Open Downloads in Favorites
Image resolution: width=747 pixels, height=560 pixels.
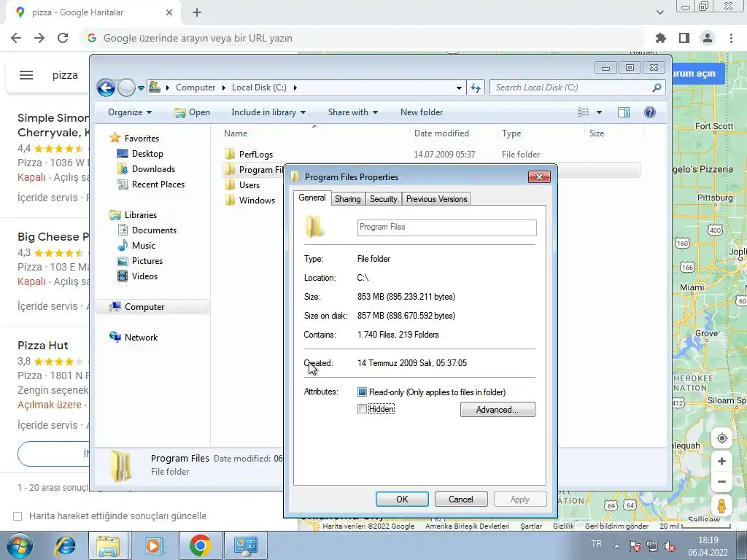coord(153,169)
